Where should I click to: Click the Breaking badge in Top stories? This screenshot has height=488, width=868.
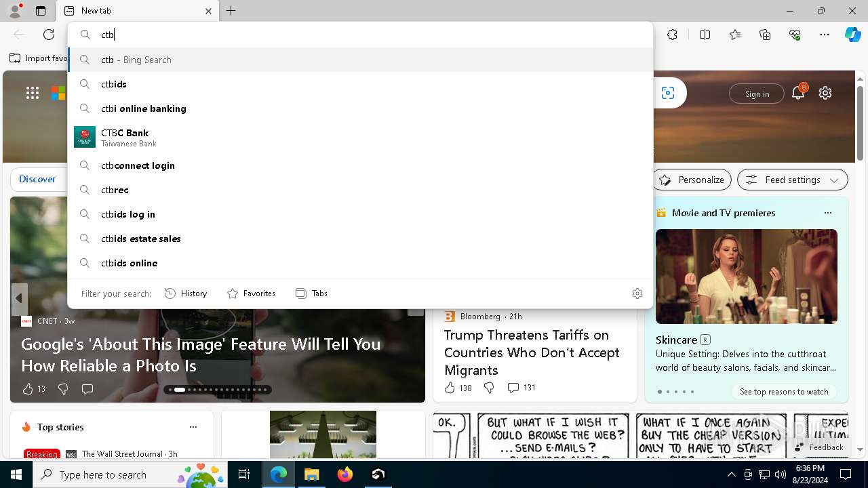(42, 455)
